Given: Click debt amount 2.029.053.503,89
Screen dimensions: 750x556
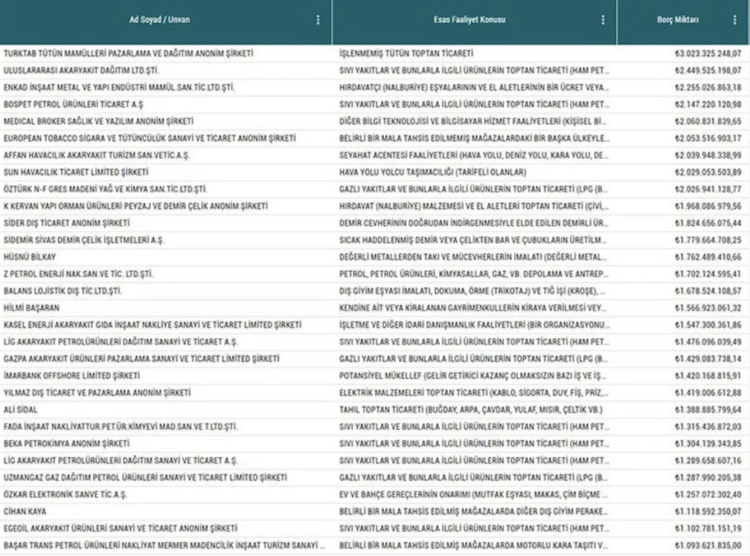Looking at the screenshot, I should coord(708,172).
